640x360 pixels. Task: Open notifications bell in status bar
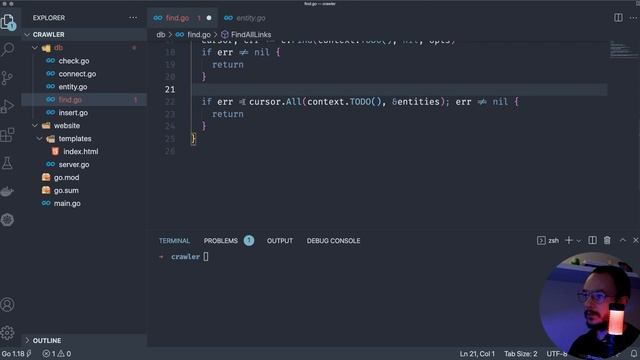tap(634, 353)
